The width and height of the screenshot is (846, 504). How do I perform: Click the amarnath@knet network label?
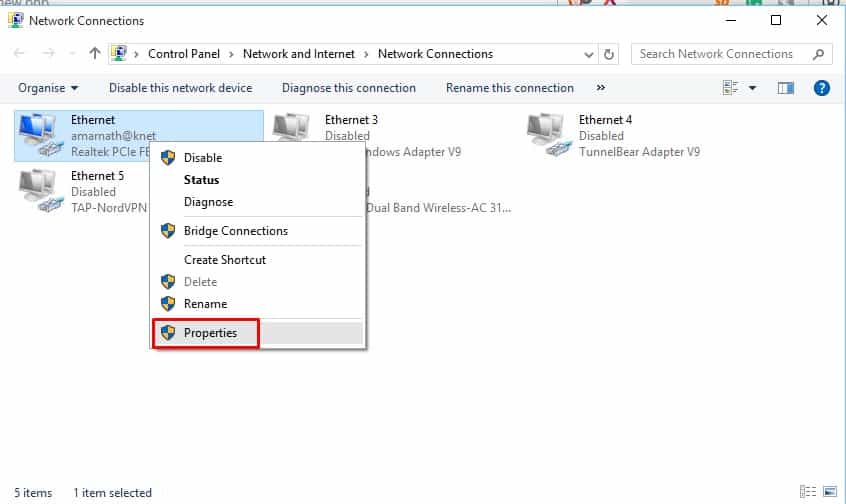click(113, 136)
